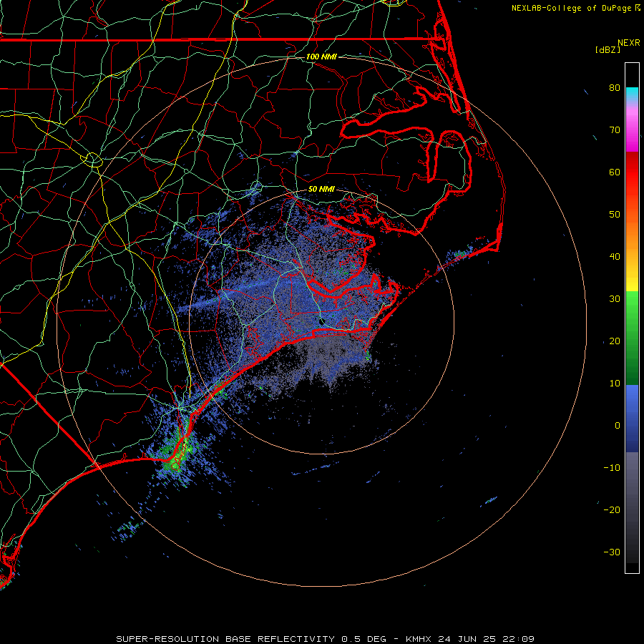Image resolution: width=644 pixels, height=644 pixels.
Task: Click the 10 value on the dBZ scale
Action: point(615,384)
